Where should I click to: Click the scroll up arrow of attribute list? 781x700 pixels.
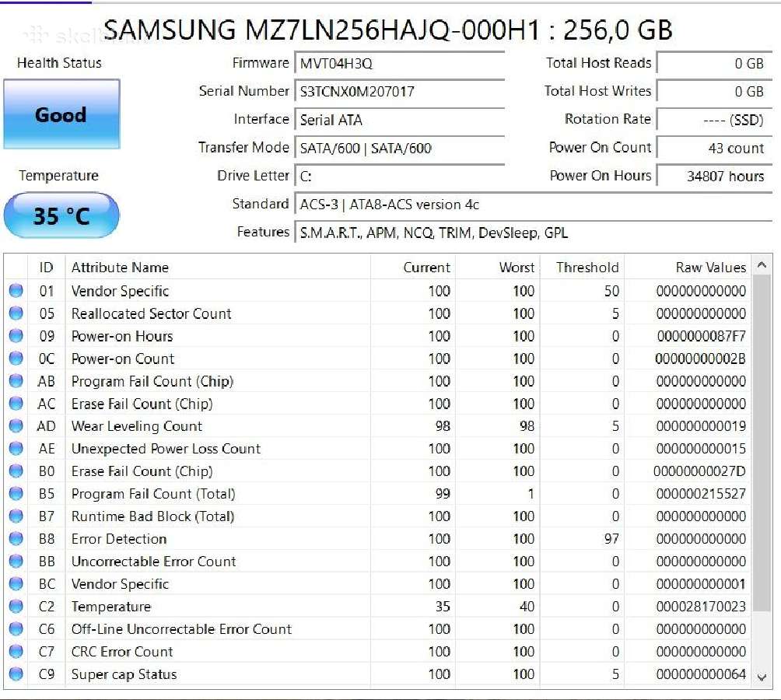(x=762, y=265)
